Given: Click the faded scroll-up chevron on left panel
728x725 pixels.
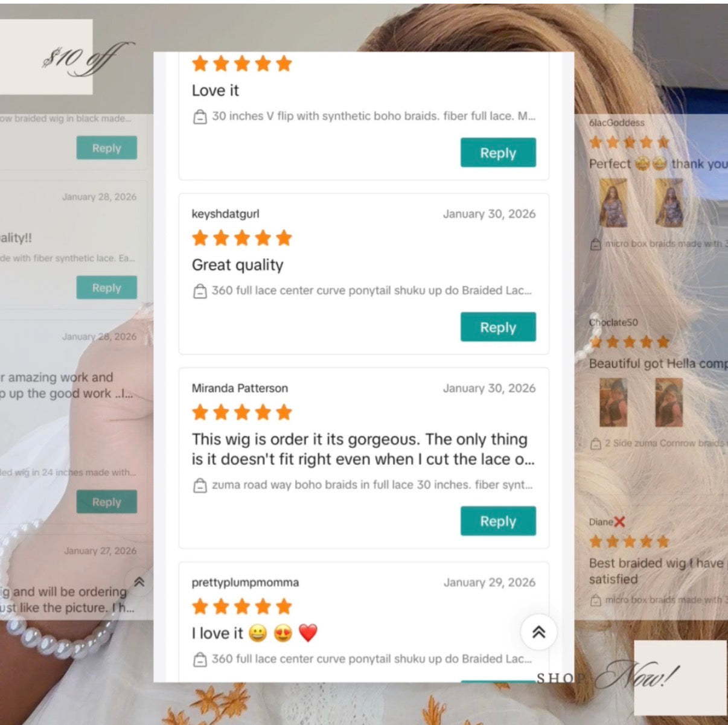Looking at the screenshot, I should tap(139, 583).
